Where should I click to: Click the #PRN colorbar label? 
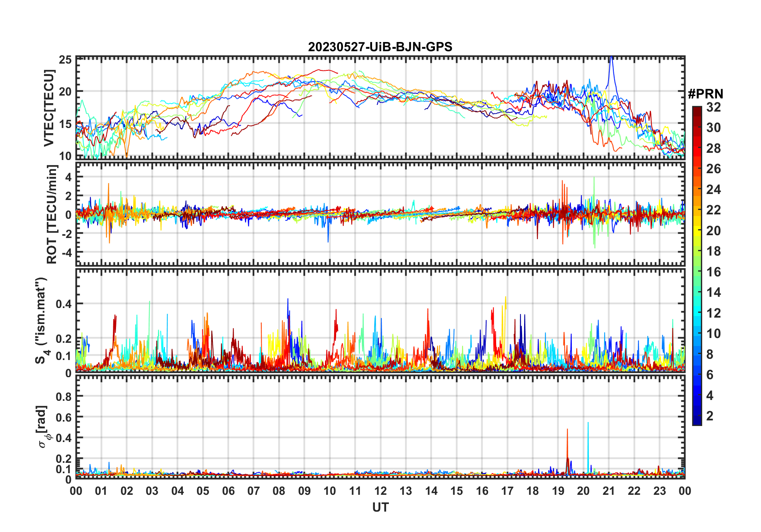(x=705, y=94)
